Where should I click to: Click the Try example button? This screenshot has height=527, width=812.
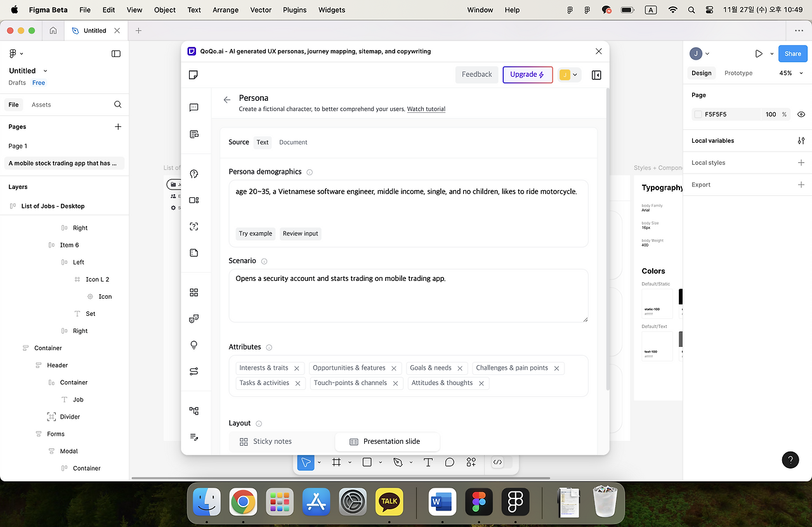[x=256, y=233]
